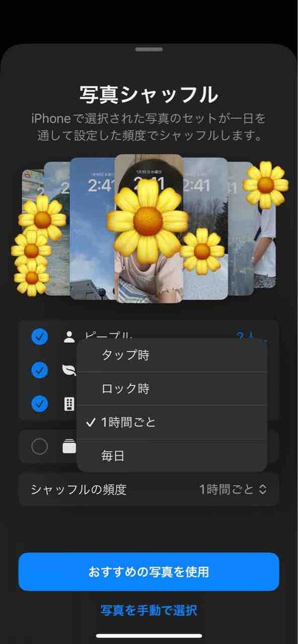The height and width of the screenshot is (644, 298).
Task: Tap the 写真を手動で選択 link
Action: (149, 610)
